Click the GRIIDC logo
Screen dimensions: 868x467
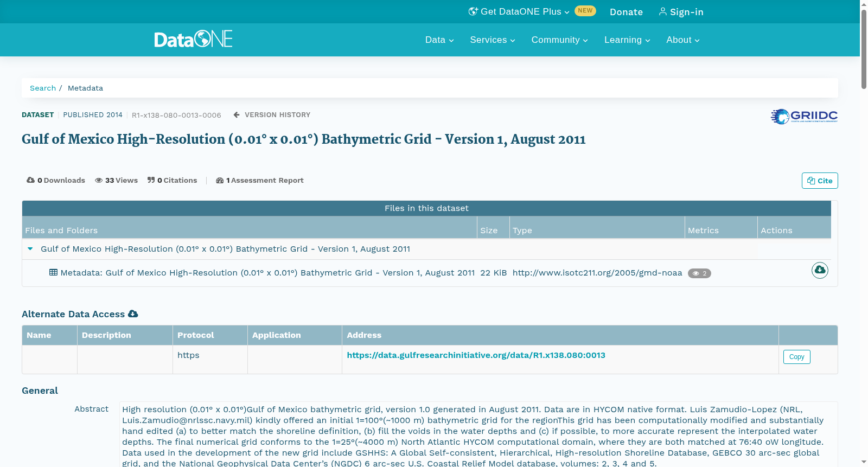(804, 116)
